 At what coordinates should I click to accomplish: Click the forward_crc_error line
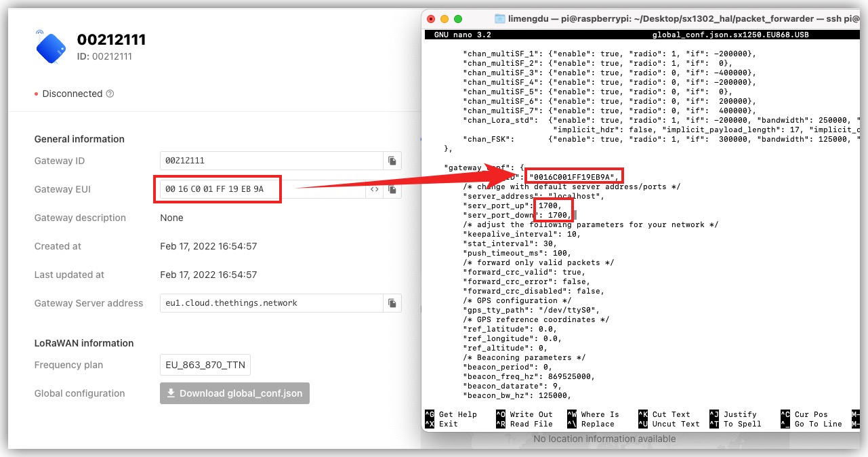click(526, 281)
